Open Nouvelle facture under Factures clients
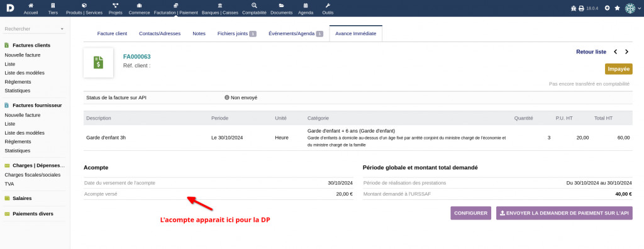 23,55
